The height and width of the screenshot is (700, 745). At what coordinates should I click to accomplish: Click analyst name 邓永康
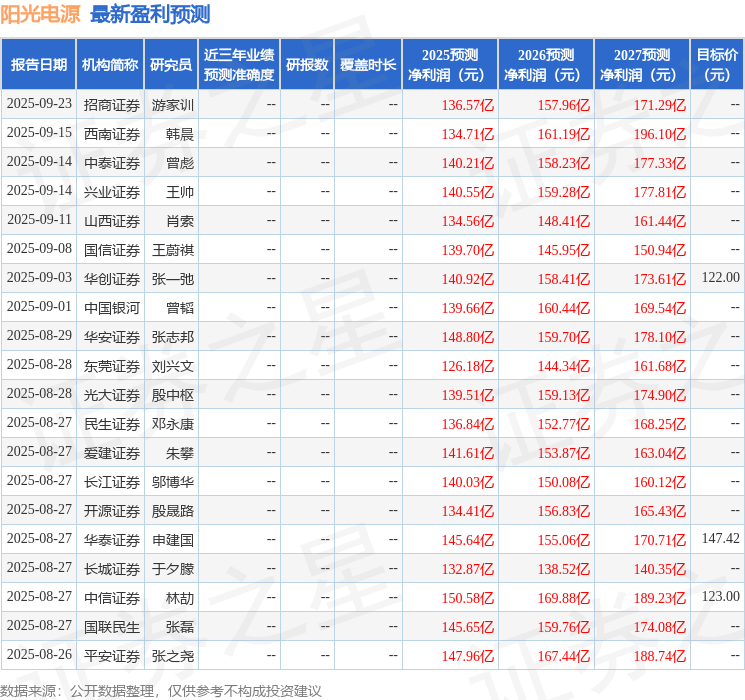[173, 424]
